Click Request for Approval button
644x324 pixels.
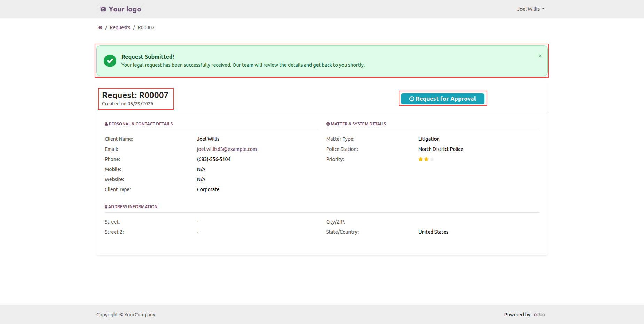(x=442, y=99)
